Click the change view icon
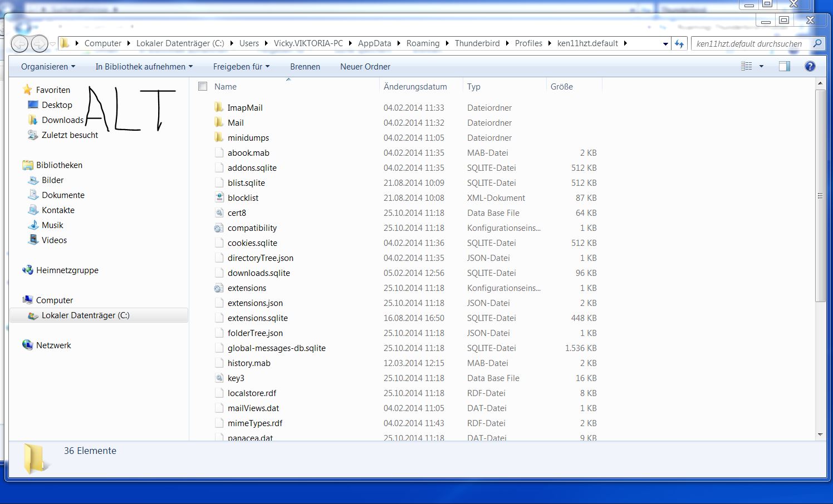Image resolution: width=833 pixels, height=504 pixels. point(747,66)
